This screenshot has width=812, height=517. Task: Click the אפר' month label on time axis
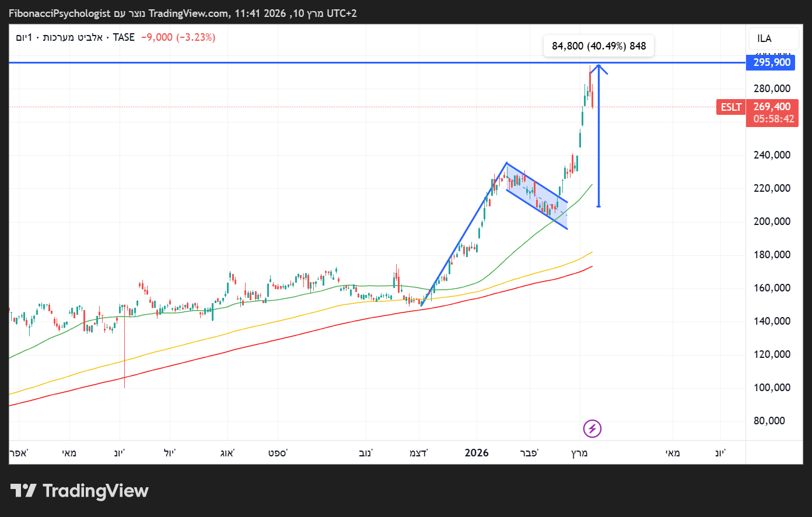coord(19,453)
